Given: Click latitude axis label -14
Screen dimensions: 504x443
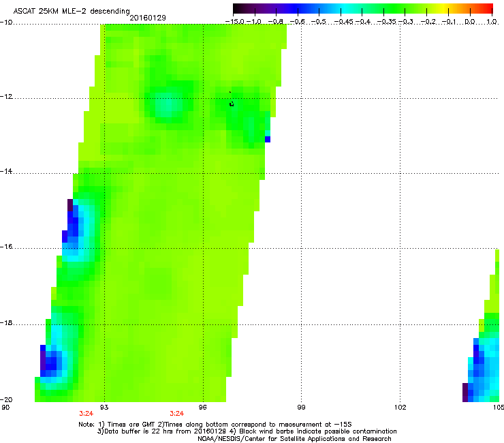Looking at the screenshot, I should tap(6, 172).
